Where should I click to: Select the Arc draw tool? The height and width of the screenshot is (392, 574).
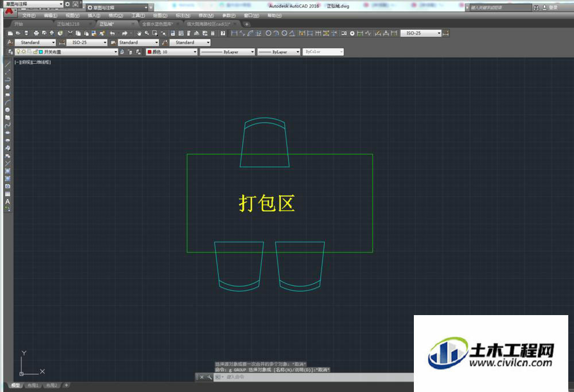(x=7, y=103)
